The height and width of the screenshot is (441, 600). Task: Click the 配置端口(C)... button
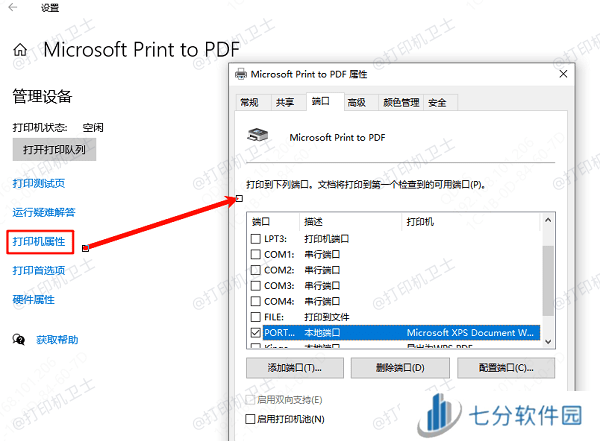(x=506, y=368)
